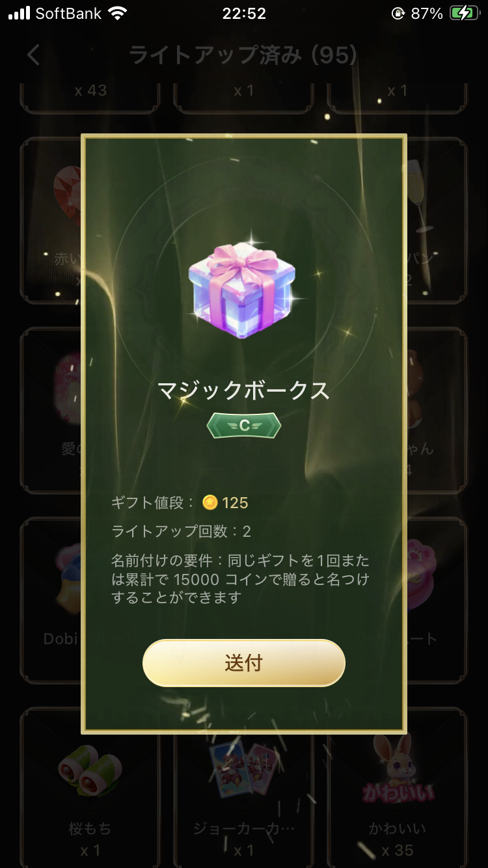488x868 pixels.
Task: Tap the Wi-Fi icon in status bar
Action: tap(118, 13)
